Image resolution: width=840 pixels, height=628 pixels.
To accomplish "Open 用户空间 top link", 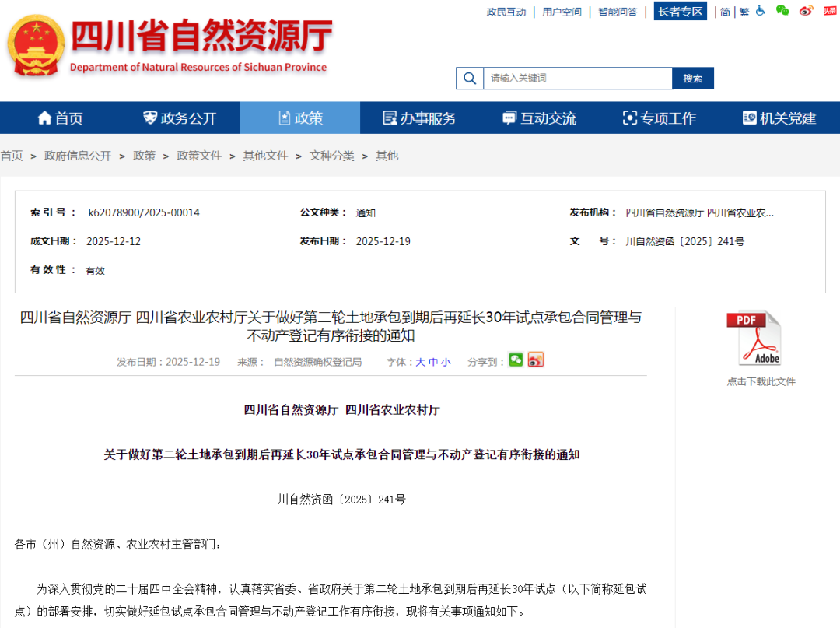I will point(562,12).
